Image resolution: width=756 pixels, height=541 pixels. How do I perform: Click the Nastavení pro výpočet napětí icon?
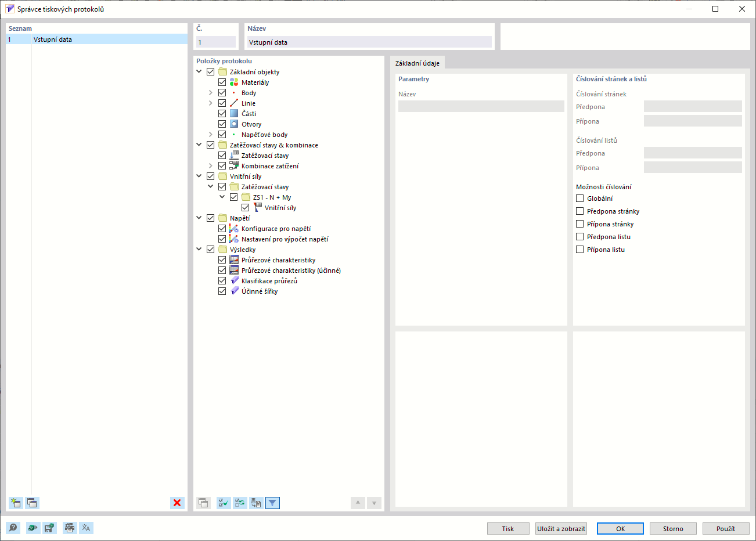click(x=234, y=239)
